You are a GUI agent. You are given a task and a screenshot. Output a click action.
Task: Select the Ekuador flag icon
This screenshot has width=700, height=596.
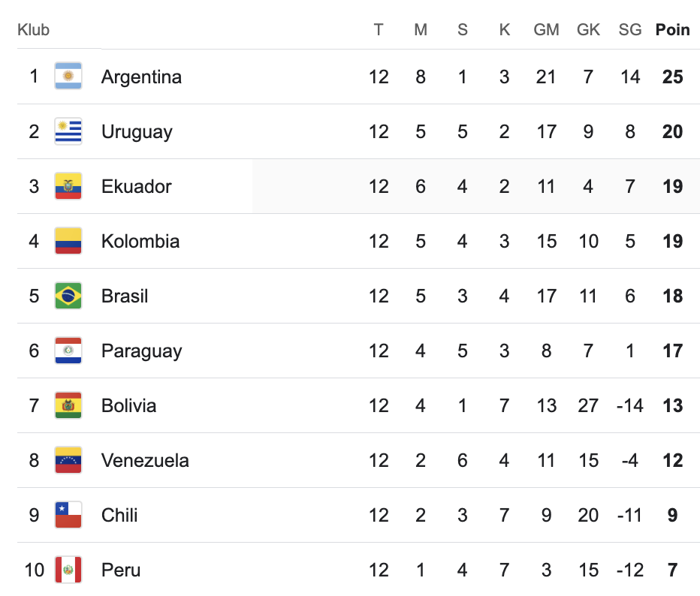pyautogui.click(x=68, y=186)
